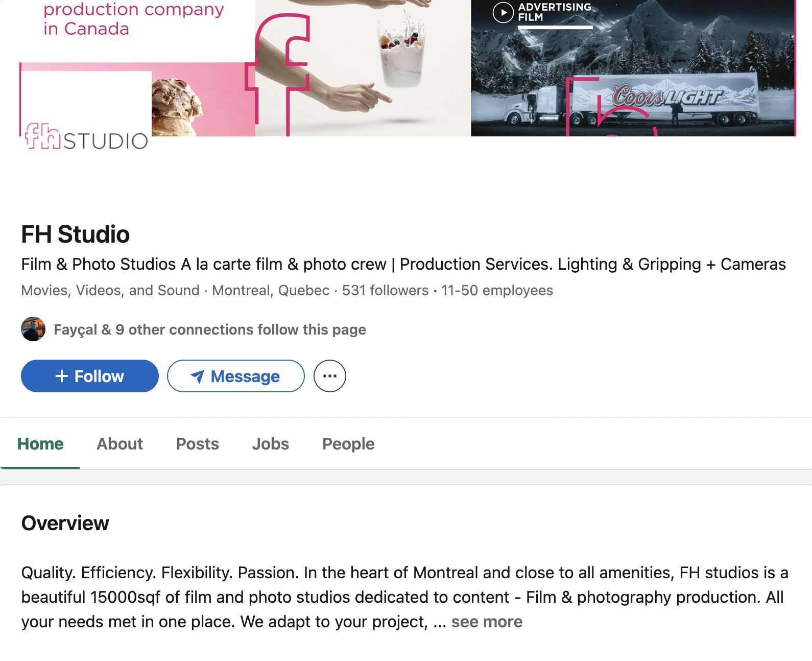This screenshot has height=661, width=812.
Task: Click Fayçal's connection avatar
Action: 33,329
